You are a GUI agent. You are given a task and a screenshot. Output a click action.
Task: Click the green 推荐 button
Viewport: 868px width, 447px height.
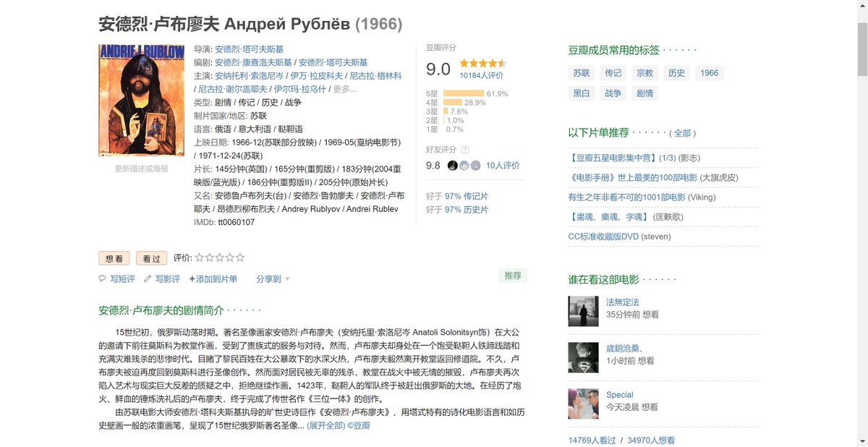click(513, 276)
